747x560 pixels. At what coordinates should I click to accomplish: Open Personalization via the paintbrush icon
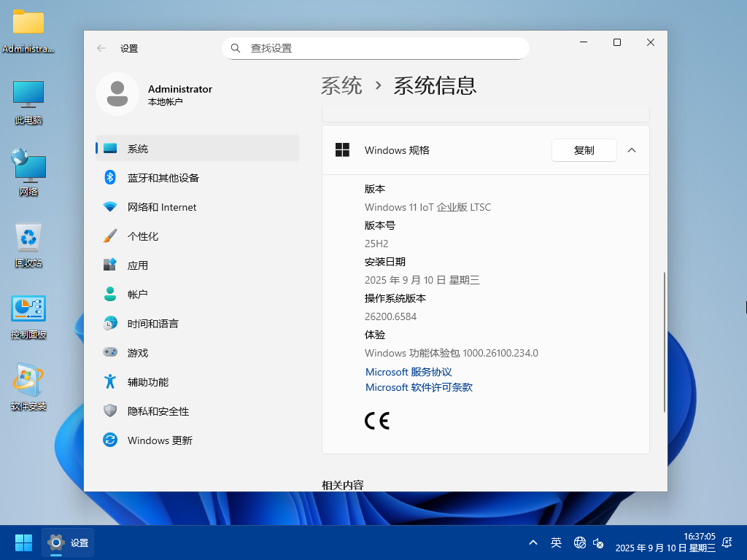pos(110,236)
